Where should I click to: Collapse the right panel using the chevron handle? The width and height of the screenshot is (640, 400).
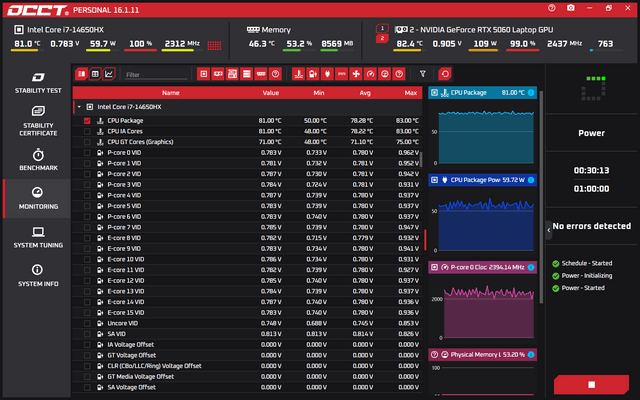[549, 230]
